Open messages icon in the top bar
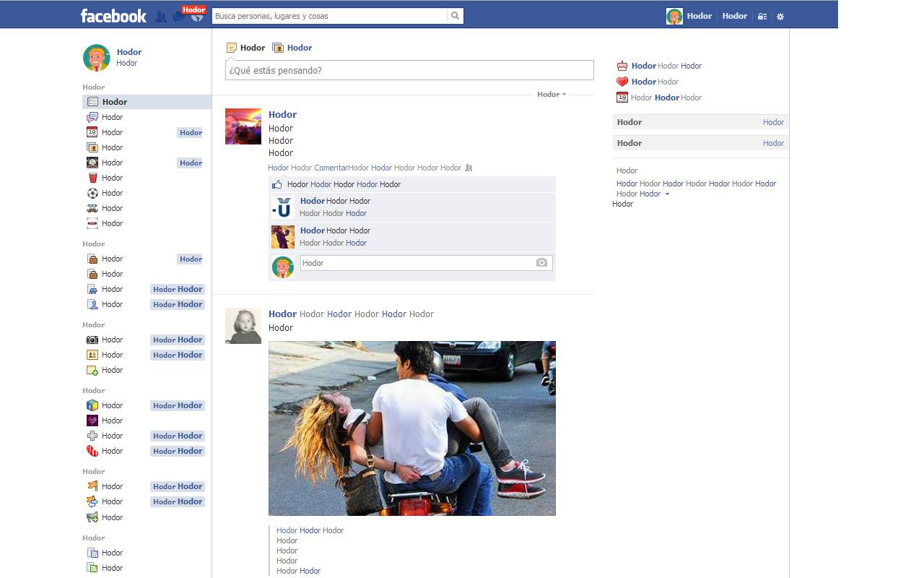Image resolution: width=924 pixels, height=578 pixels. [178, 17]
